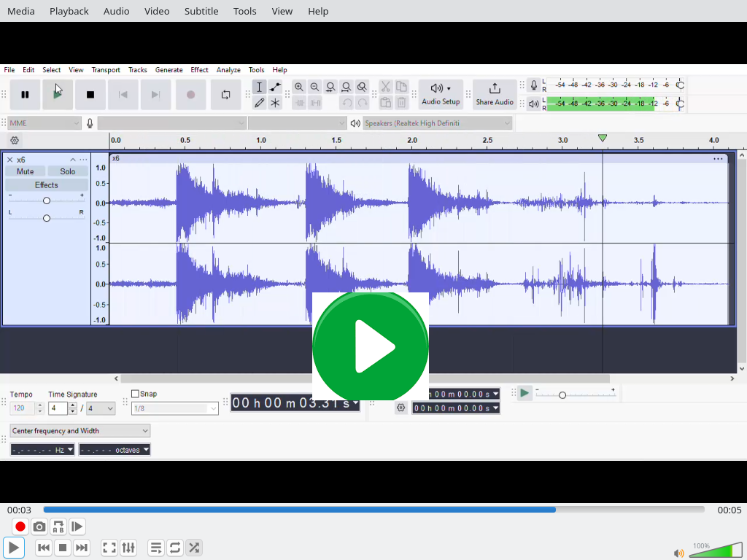Stop playback with VLC's stop button
Image resolution: width=747 pixels, height=560 pixels.
click(x=63, y=548)
